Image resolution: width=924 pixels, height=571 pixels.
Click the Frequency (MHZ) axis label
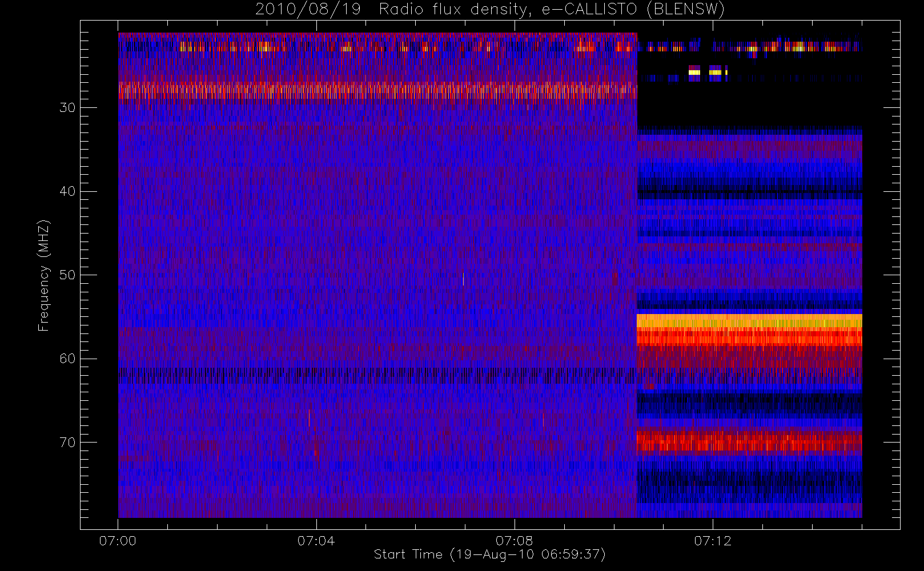pyautogui.click(x=43, y=275)
